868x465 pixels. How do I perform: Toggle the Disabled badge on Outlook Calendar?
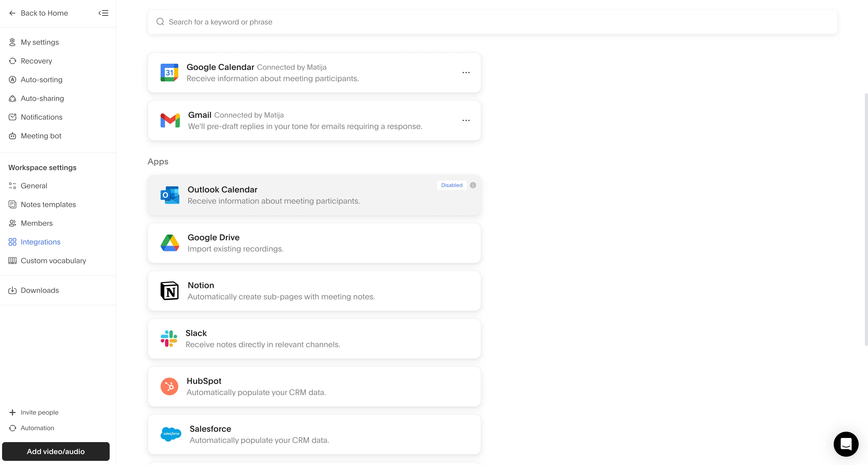pyautogui.click(x=451, y=185)
